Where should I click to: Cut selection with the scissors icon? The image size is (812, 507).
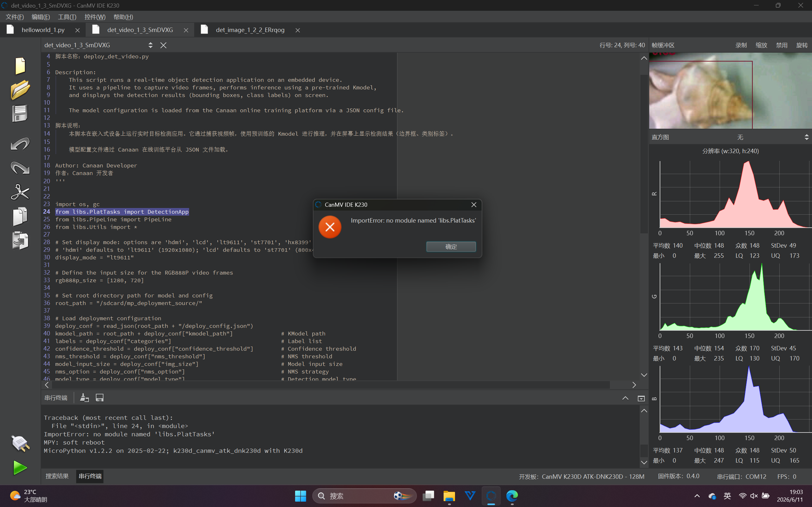pos(20,192)
